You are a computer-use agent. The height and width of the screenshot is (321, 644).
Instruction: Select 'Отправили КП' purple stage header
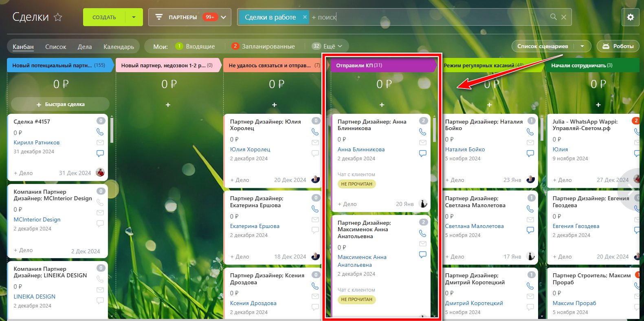click(x=383, y=65)
